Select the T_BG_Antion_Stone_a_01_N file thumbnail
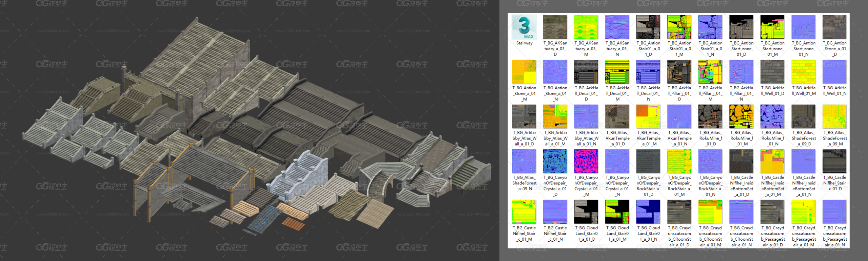 pos(555,72)
